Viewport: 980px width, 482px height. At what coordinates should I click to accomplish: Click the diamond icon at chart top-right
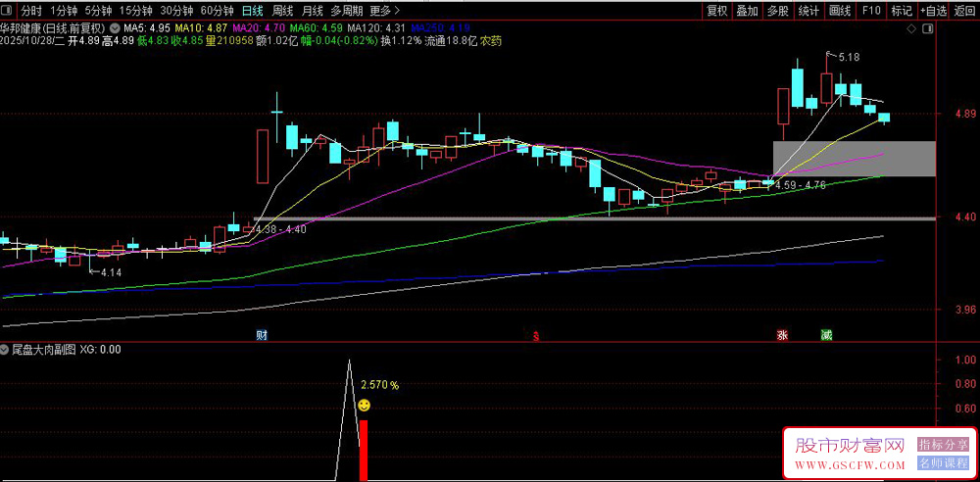(x=911, y=28)
